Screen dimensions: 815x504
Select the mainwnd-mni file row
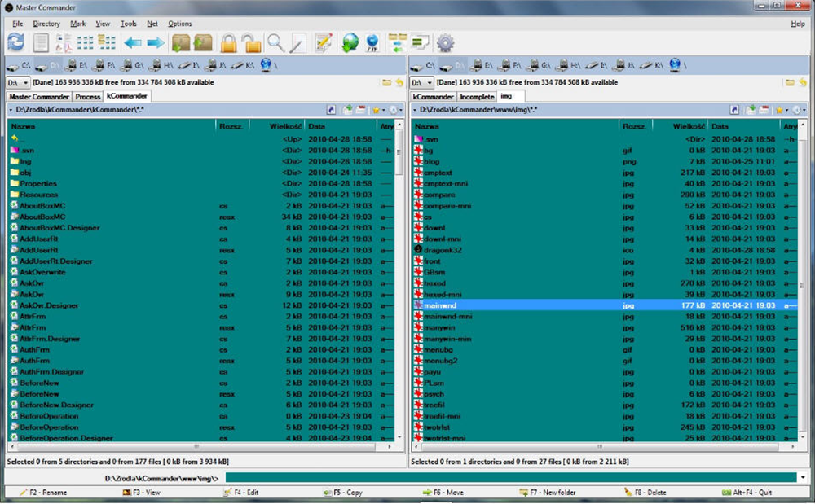click(x=605, y=316)
